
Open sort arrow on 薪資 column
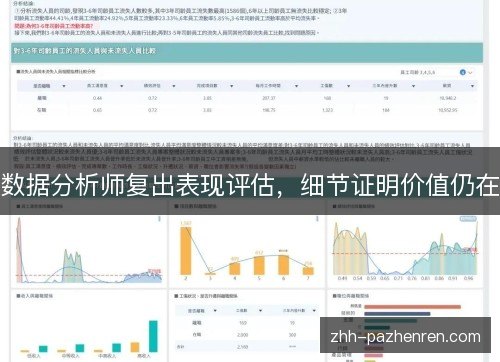pos(472,86)
